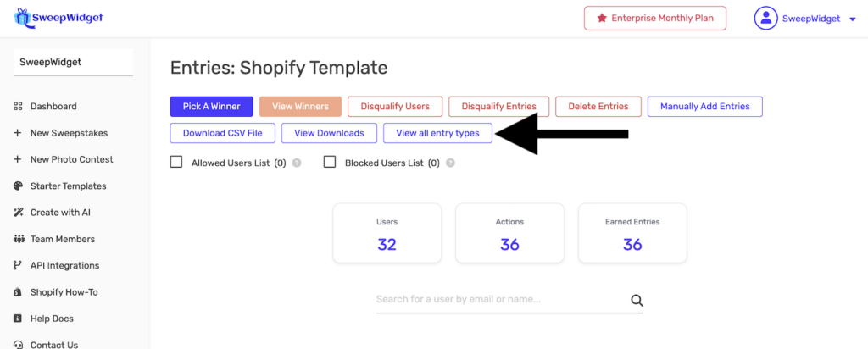The image size is (868, 349).
Task: Click the SweepWidget gift logo icon
Action: [21, 17]
